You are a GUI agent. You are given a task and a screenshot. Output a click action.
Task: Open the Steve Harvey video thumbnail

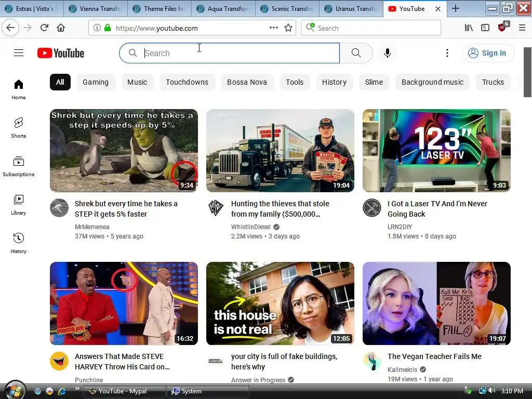point(124,303)
